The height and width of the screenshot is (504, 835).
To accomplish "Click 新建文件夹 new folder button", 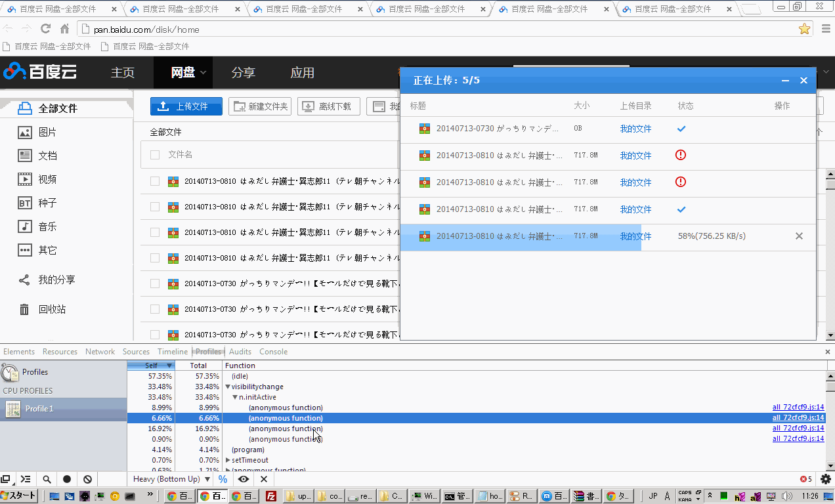I will point(260,106).
